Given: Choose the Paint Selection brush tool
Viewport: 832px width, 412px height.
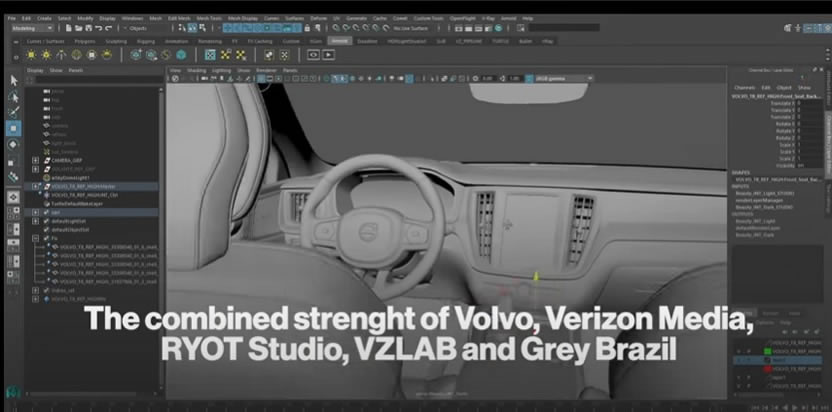Looking at the screenshot, I should point(14,112).
